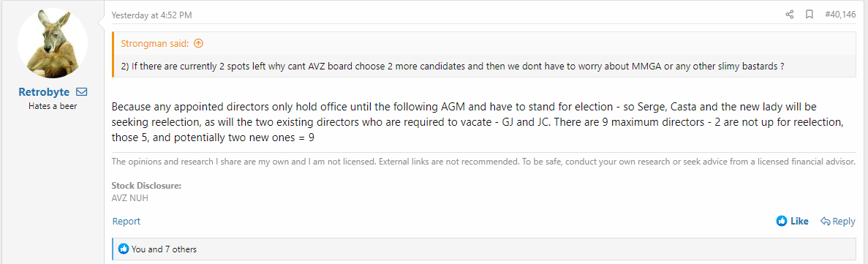The image size is (868, 264).
Task: View who liked: "You and 7 others"
Action: [164, 249]
